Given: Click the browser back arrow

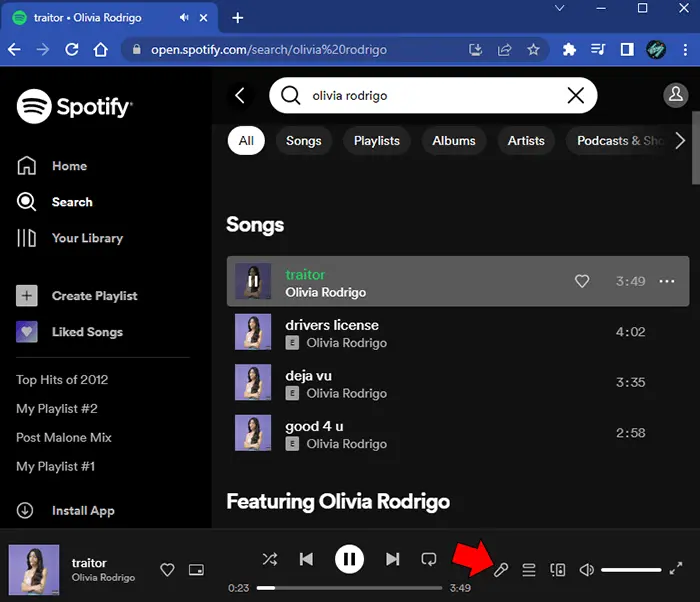Looking at the screenshot, I should tap(14, 49).
